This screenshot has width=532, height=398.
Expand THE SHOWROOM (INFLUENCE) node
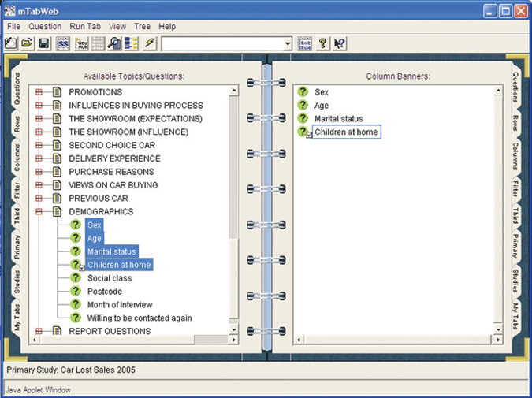(x=39, y=132)
